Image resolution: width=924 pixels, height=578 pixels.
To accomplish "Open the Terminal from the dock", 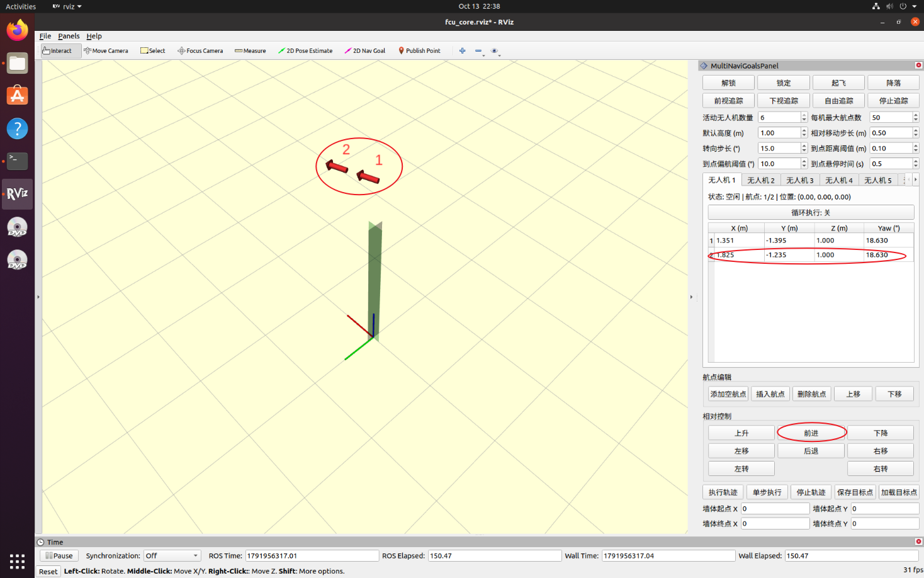I will click(18, 161).
